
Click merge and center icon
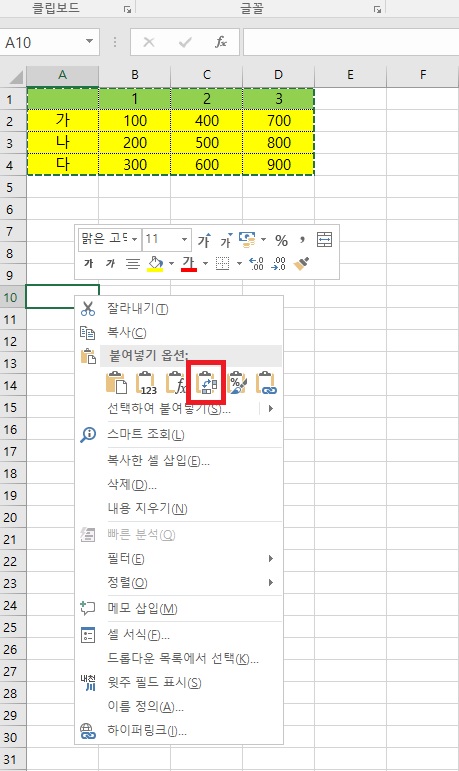click(x=324, y=240)
